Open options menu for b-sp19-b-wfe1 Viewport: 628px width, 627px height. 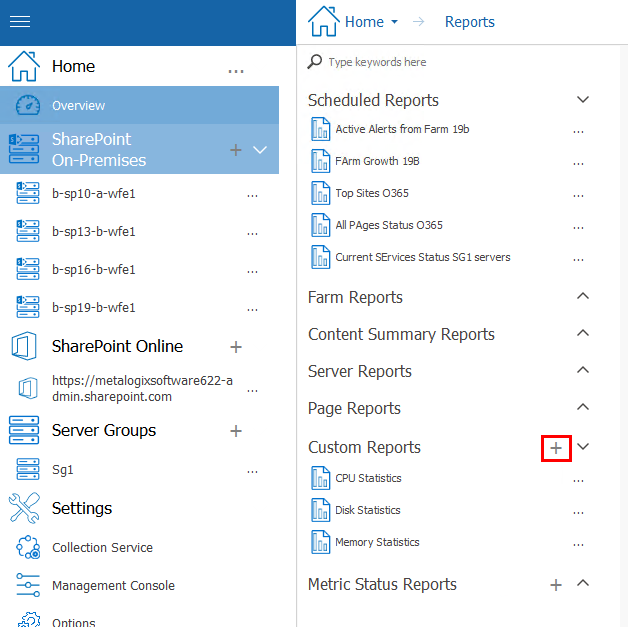pos(252,310)
